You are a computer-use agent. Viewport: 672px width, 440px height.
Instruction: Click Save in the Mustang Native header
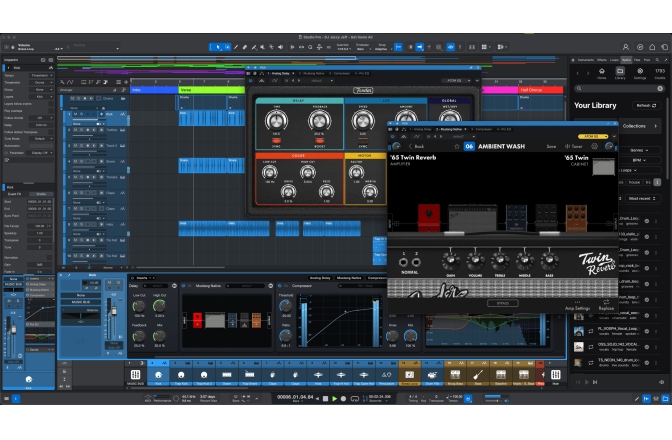(551, 147)
